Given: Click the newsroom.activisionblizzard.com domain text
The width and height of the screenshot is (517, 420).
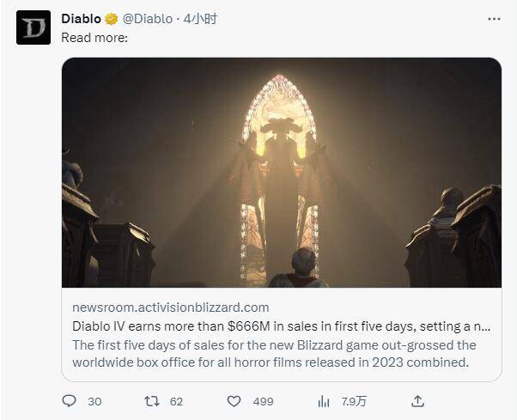Looking at the screenshot, I should tap(171, 307).
